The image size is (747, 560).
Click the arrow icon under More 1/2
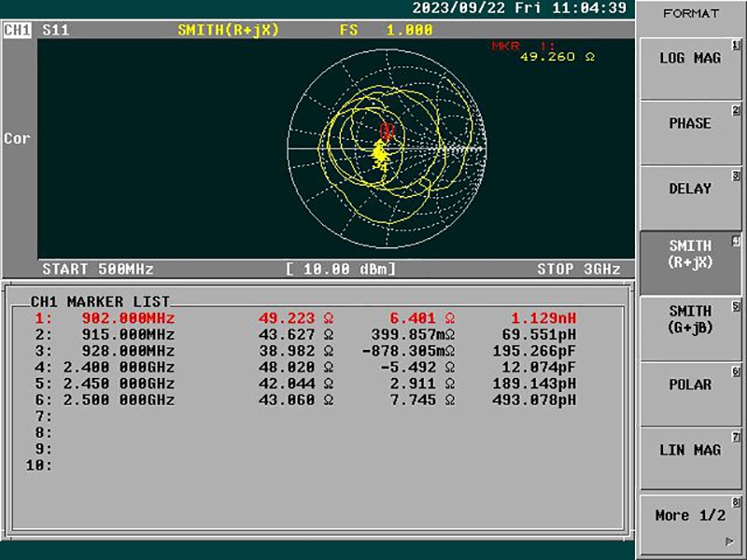click(x=729, y=541)
